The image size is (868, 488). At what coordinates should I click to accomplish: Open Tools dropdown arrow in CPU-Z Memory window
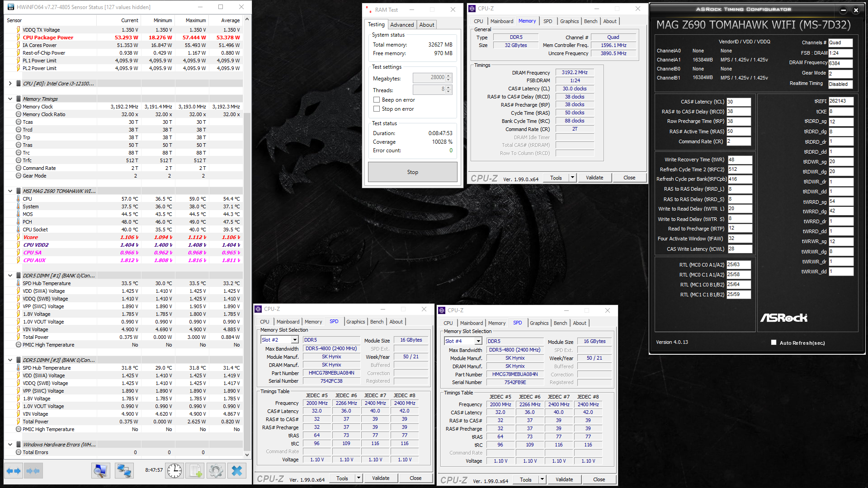coord(572,178)
